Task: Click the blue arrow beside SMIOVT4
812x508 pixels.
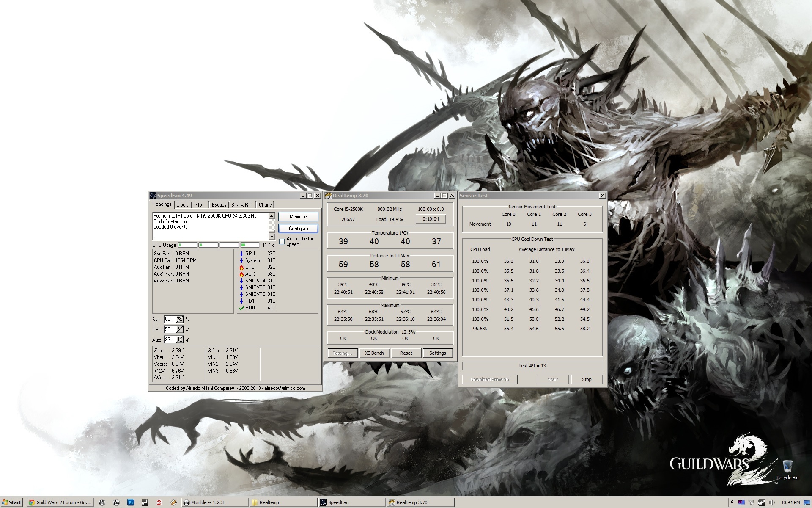Action: pos(241,281)
